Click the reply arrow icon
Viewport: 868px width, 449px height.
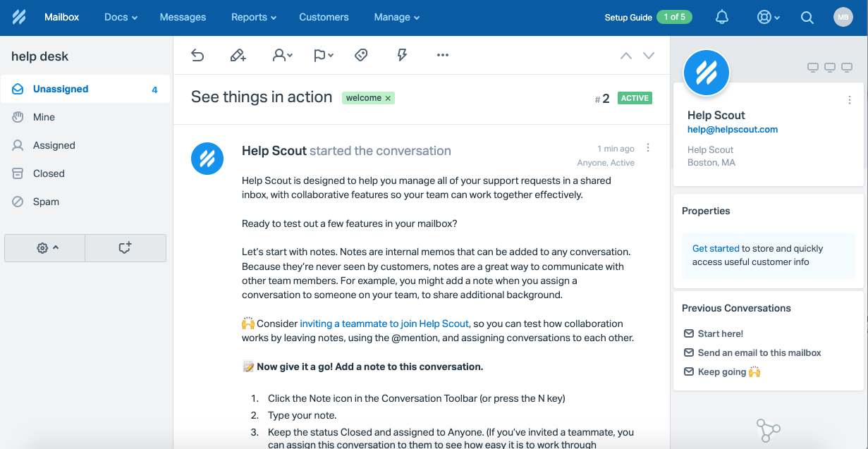click(197, 55)
